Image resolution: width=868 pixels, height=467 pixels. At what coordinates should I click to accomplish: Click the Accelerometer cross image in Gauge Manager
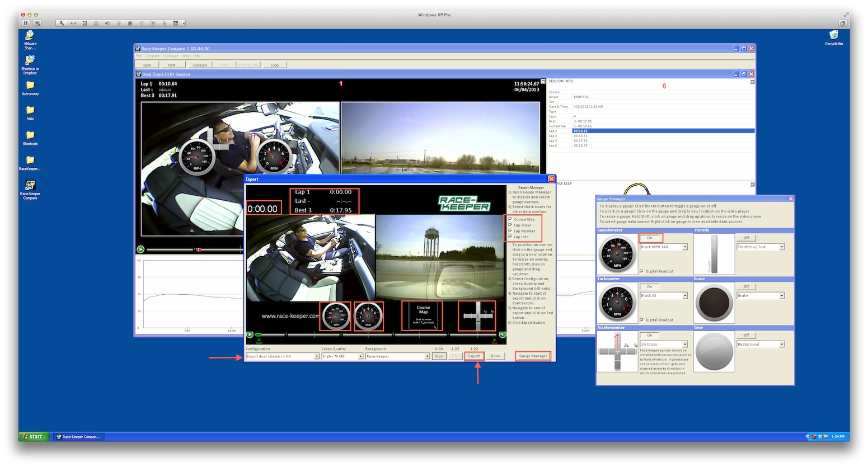[617, 351]
